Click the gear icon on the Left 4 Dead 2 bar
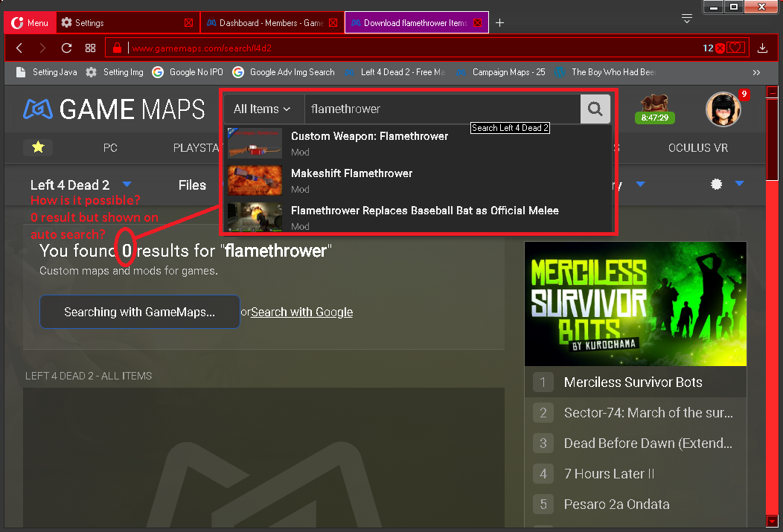783x532 pixels. pyautogui.click(x=716, y=184)
